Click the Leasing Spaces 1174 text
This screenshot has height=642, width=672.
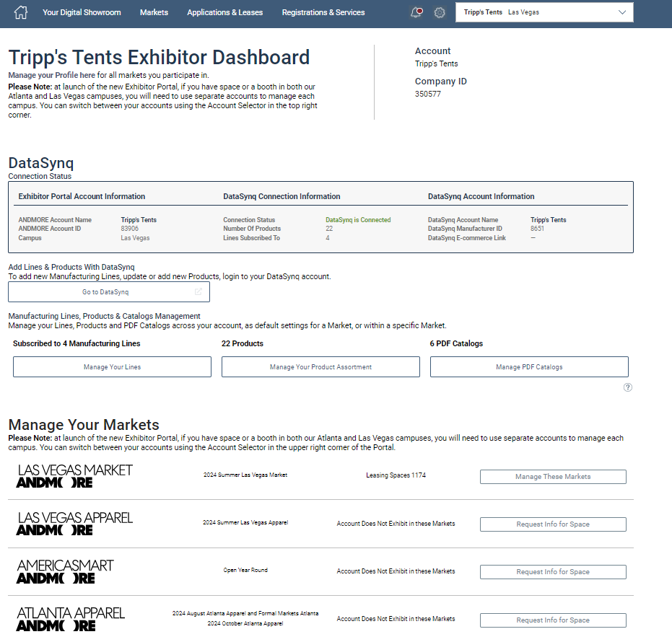(x=396, y=475)
